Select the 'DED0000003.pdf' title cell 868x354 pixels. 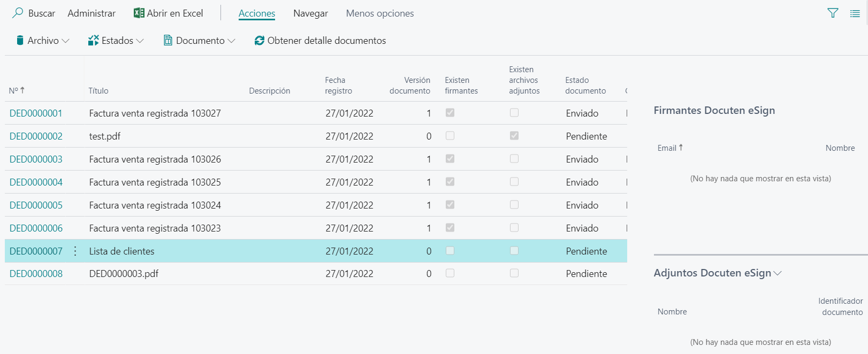tap(124, 274)
